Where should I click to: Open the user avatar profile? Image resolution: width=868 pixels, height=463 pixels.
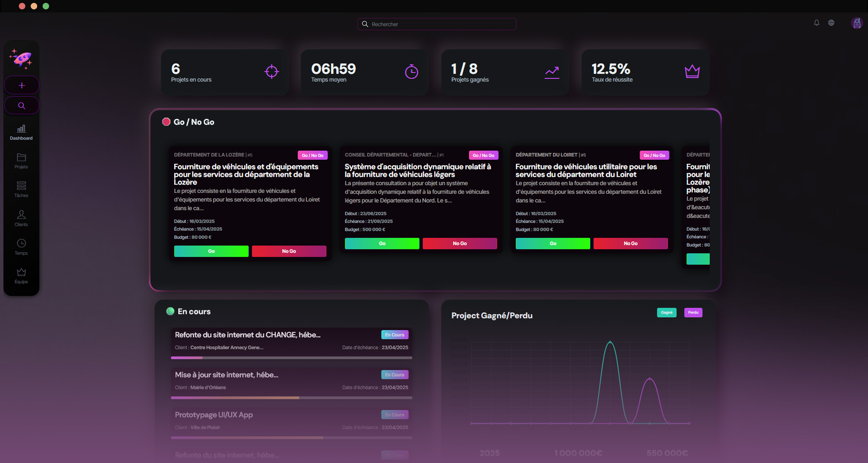(x=857, y=23)
